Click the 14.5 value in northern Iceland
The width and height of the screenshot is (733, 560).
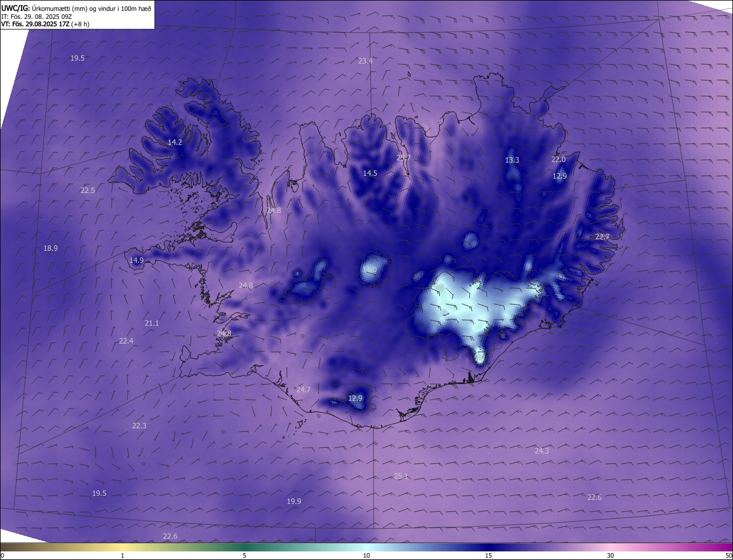(370, 173)
